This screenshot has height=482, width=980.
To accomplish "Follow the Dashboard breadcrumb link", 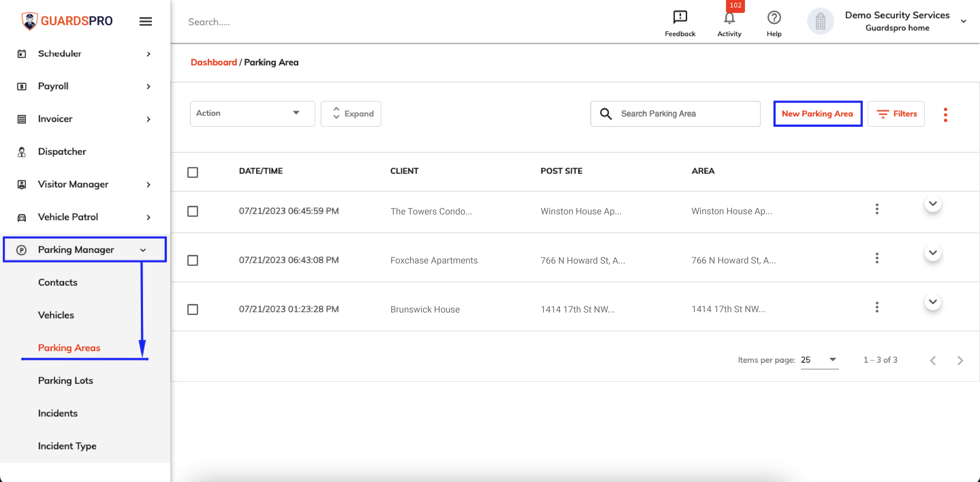I will pyautogui.click(x=213, y=62).
